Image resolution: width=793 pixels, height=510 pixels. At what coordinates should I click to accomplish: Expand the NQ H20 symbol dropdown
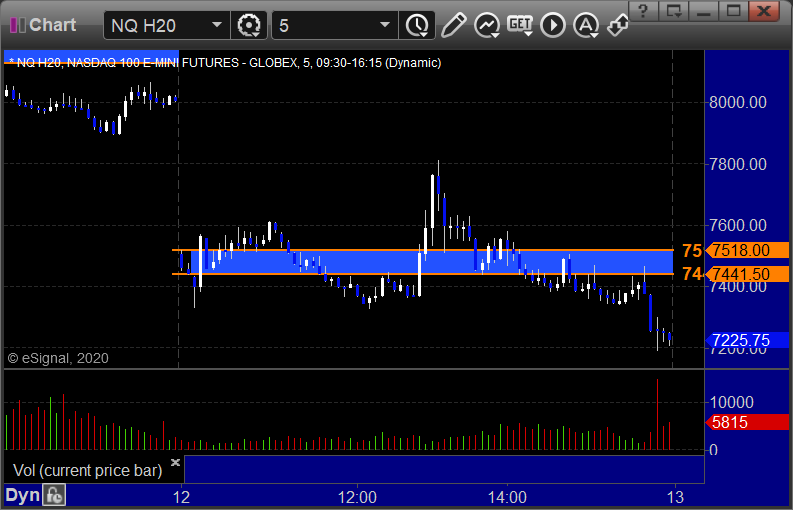click(x=217, y=25)
